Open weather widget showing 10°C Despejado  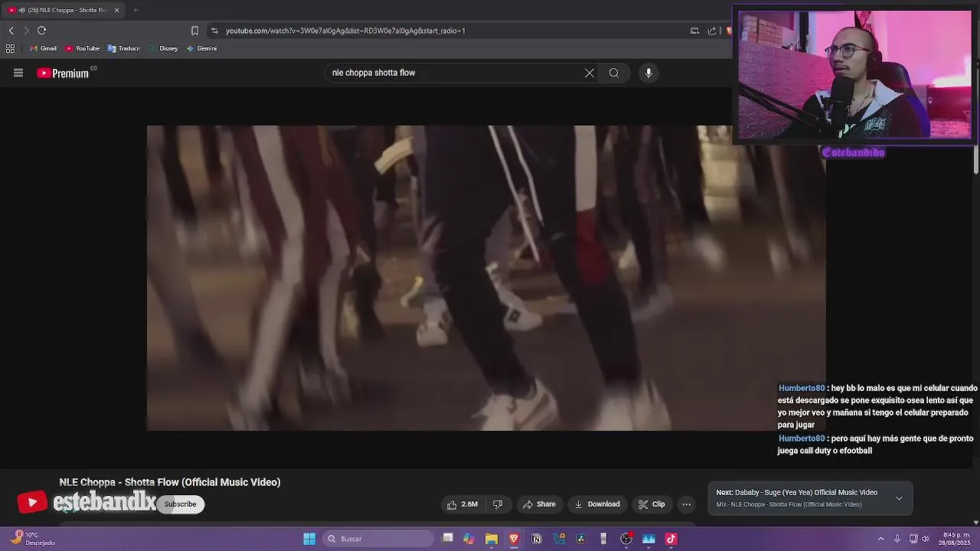pos(32,539)
